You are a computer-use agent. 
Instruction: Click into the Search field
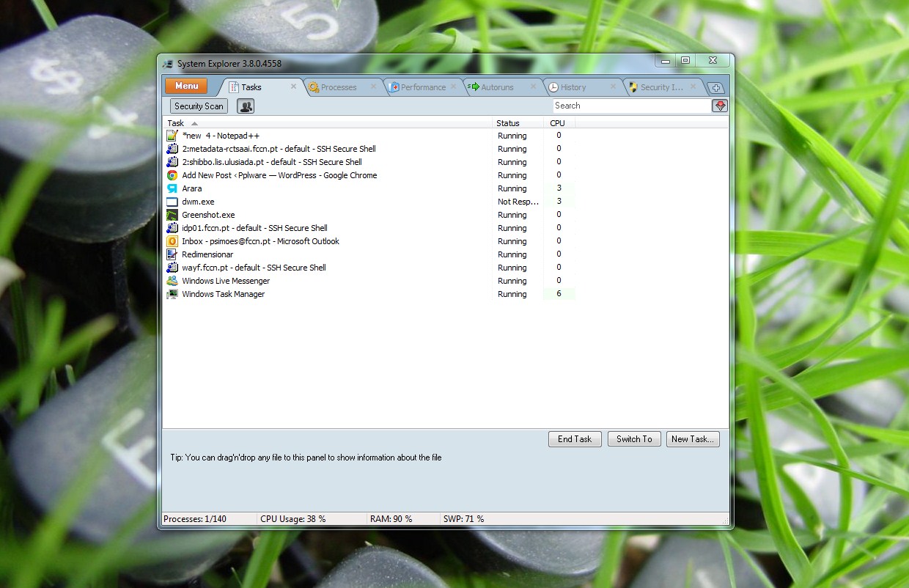630,106
